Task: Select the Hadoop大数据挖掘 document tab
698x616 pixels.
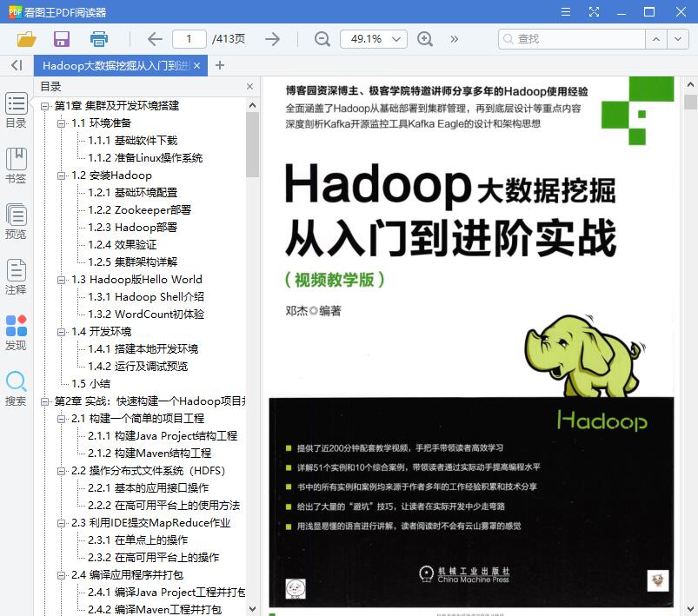Action: click(x=116, y=65)
